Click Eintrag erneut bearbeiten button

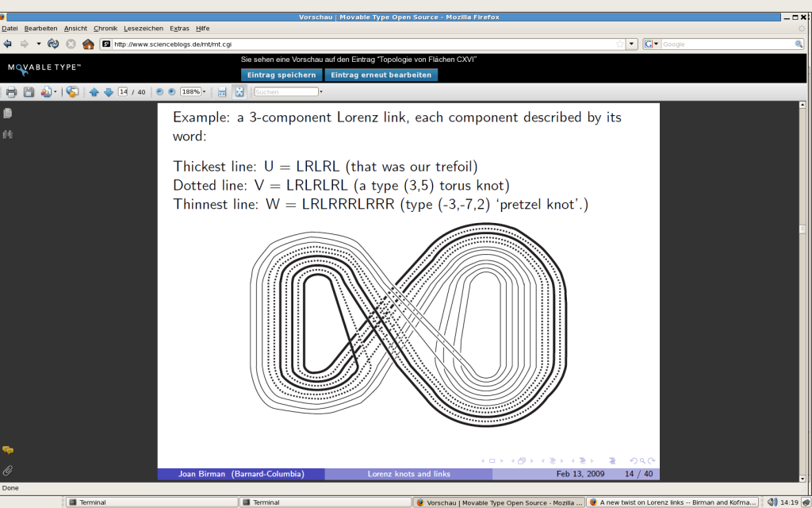[x=381, y=75]
